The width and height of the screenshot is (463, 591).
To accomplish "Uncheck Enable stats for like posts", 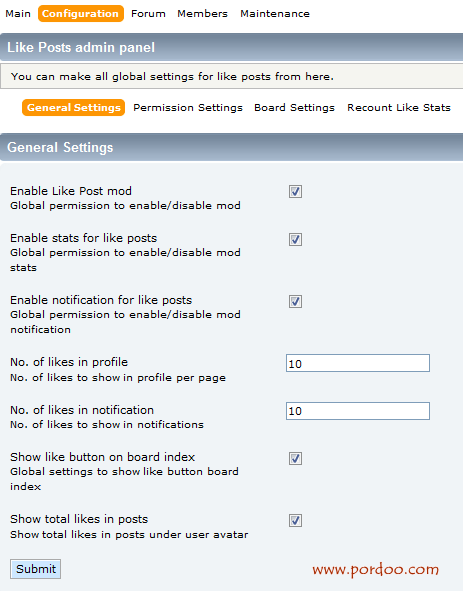I will tap(295, 239).
